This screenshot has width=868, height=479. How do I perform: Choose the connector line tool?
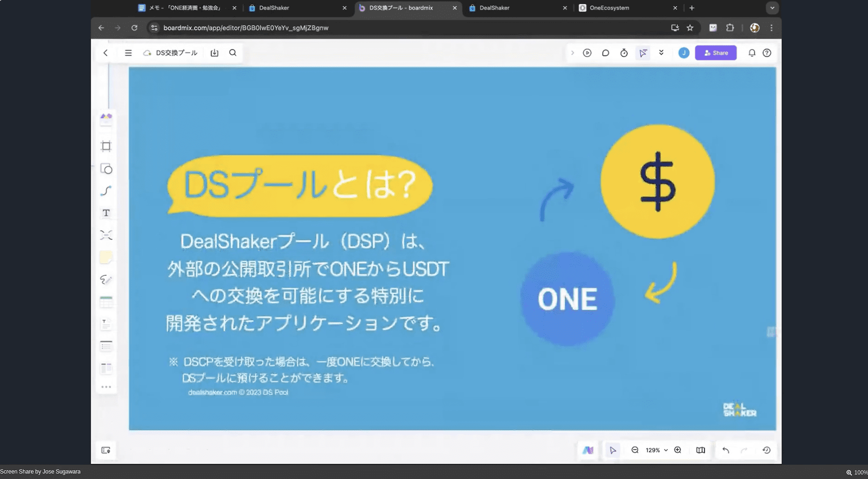point(106,191)
